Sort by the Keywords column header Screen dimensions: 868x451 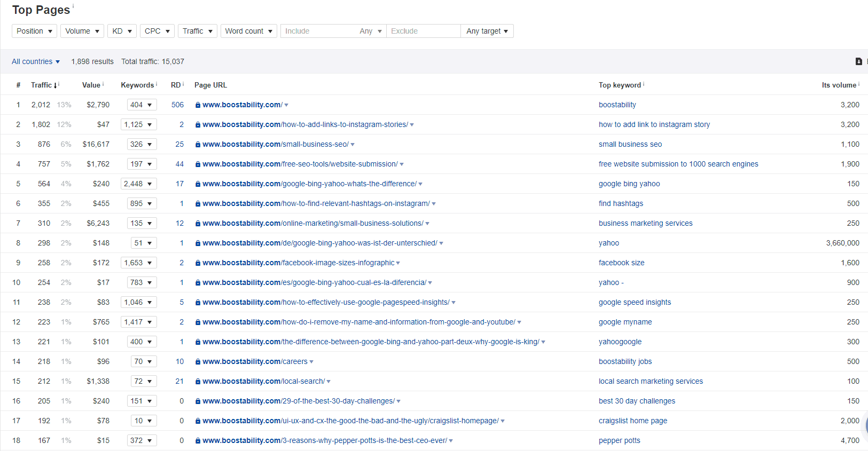coord(137,85)
